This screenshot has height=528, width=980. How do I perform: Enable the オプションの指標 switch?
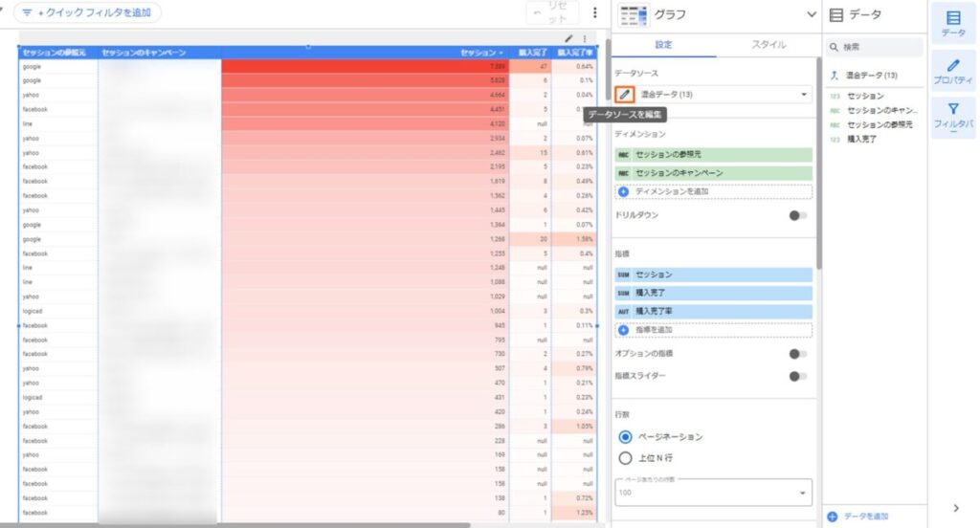(796, 354)
